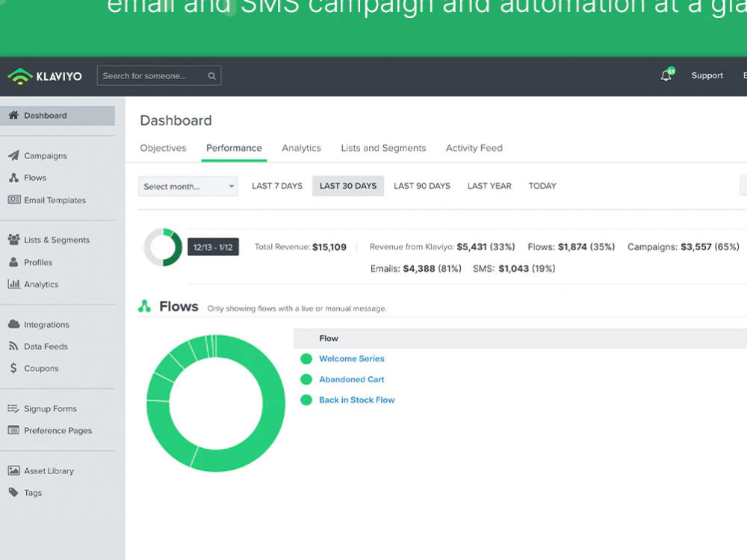This screenshot has height=560, width=747.
Task: Switch to the Analytics dashboard tab
Action: pyautogui.click(x=301, y=148)
